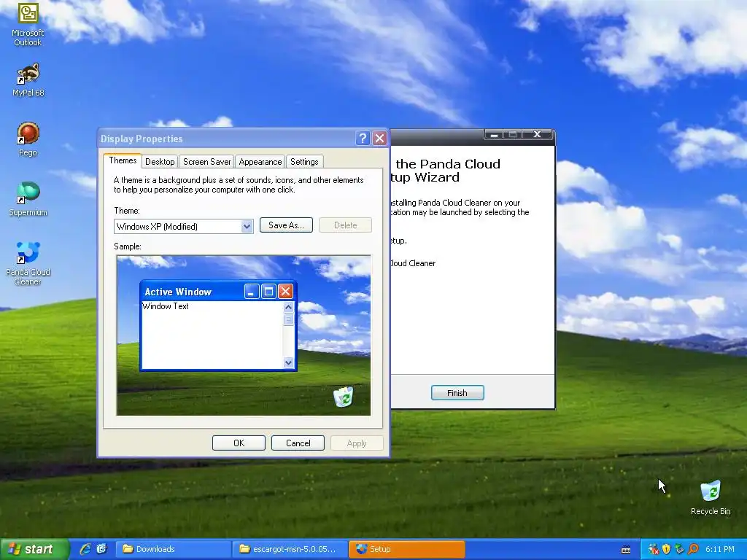The width and height of the screenshot is (747, 560).
Task: Click the sample window's scroll up arrow
Action: (288, 307)
